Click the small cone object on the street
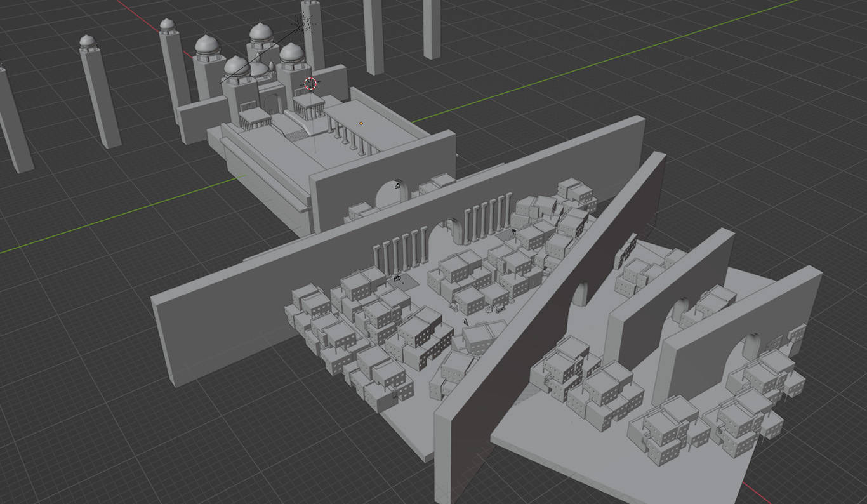 (465, 322)
